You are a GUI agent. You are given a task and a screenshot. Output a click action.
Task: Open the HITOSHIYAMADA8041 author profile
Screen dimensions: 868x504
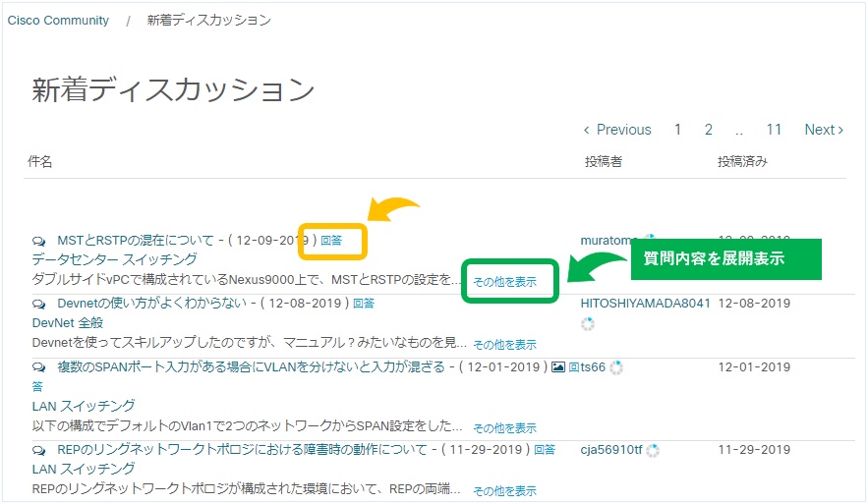(645, 304)
